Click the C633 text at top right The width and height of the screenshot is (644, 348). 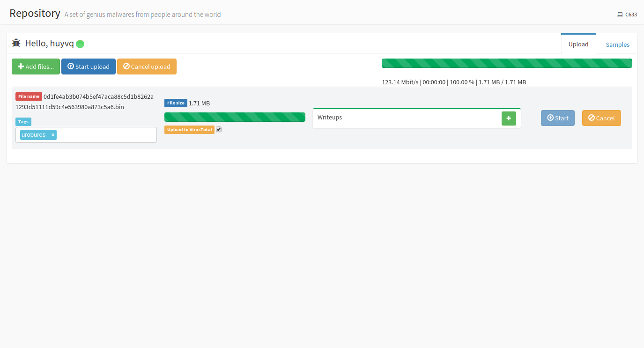click(x=631, y=15)
